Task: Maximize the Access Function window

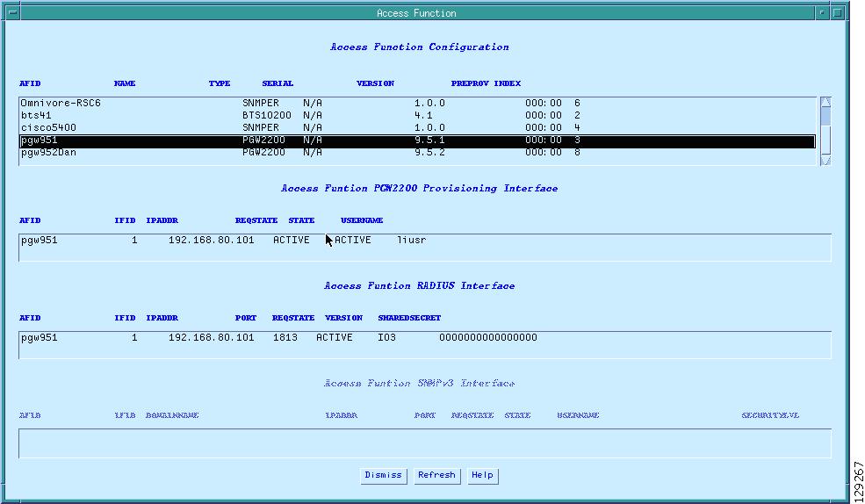Action: coord(838,12)
